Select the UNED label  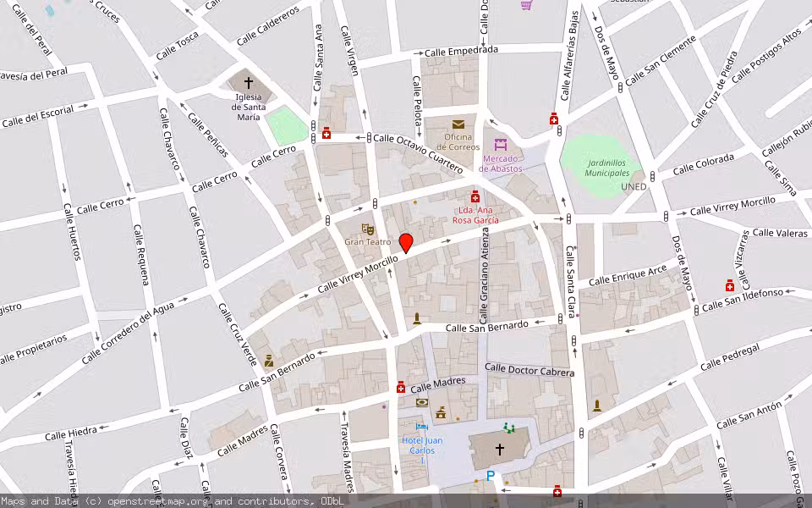634,186
